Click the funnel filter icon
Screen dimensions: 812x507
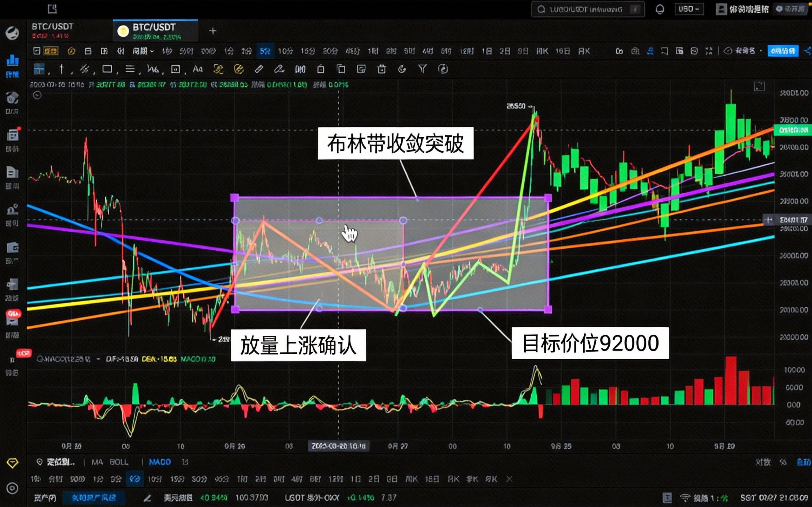[x=422, y=69]
